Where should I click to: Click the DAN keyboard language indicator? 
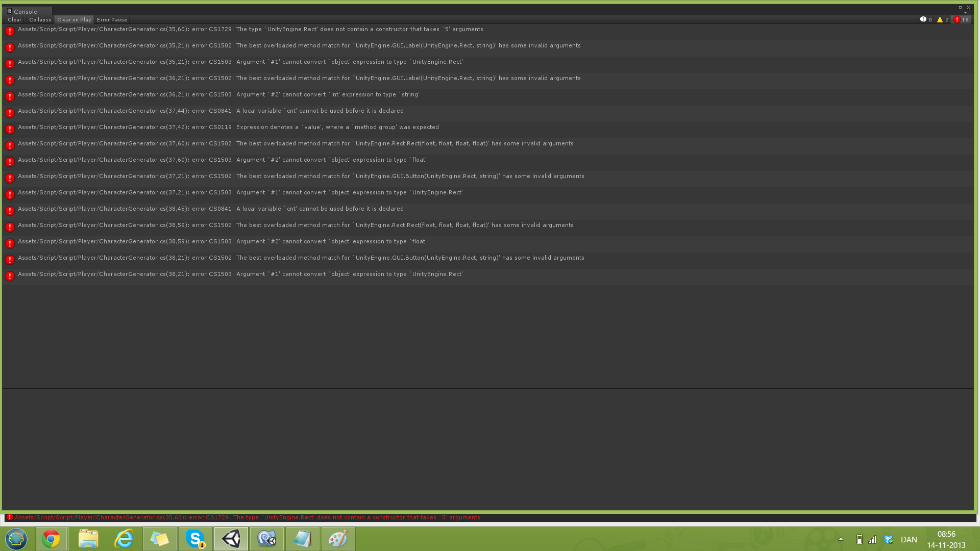point(909,539)
